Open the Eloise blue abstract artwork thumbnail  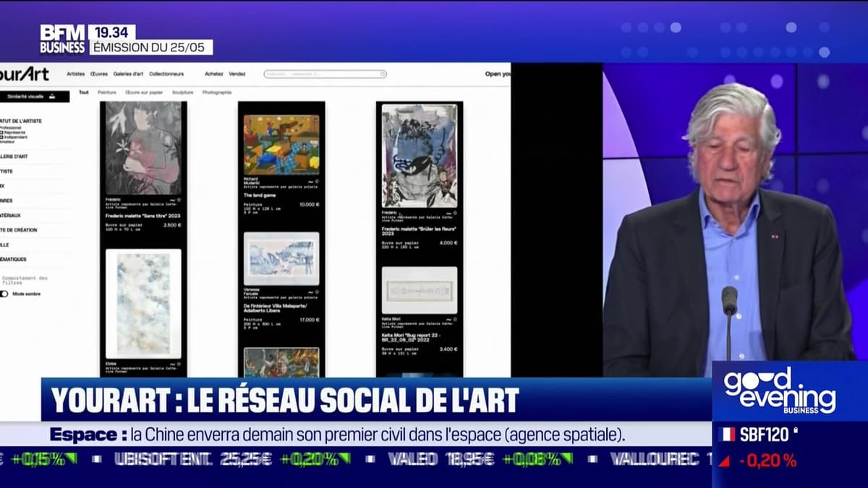tap(143, 304)
